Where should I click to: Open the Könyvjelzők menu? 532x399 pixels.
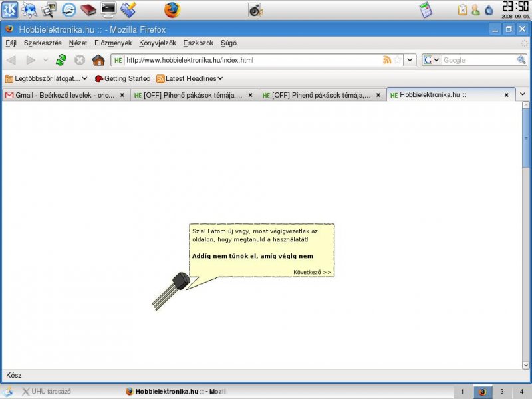158,43
